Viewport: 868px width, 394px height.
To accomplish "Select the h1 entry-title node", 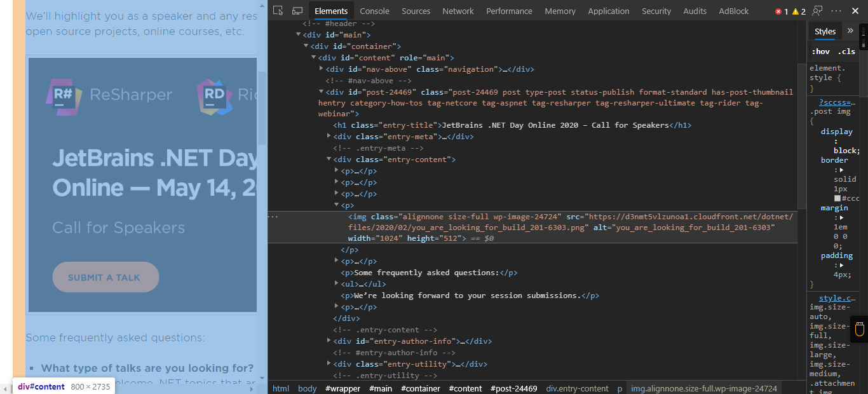I will [512, 125].
